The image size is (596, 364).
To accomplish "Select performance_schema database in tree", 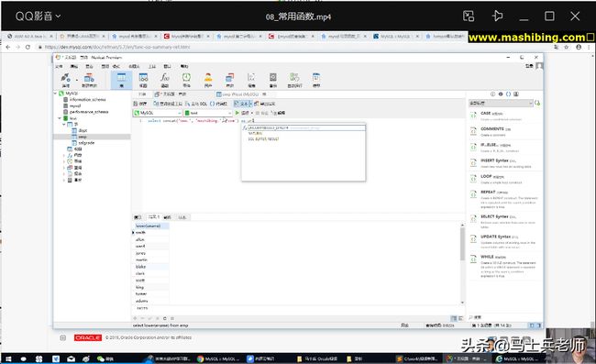I will [89, 112].
